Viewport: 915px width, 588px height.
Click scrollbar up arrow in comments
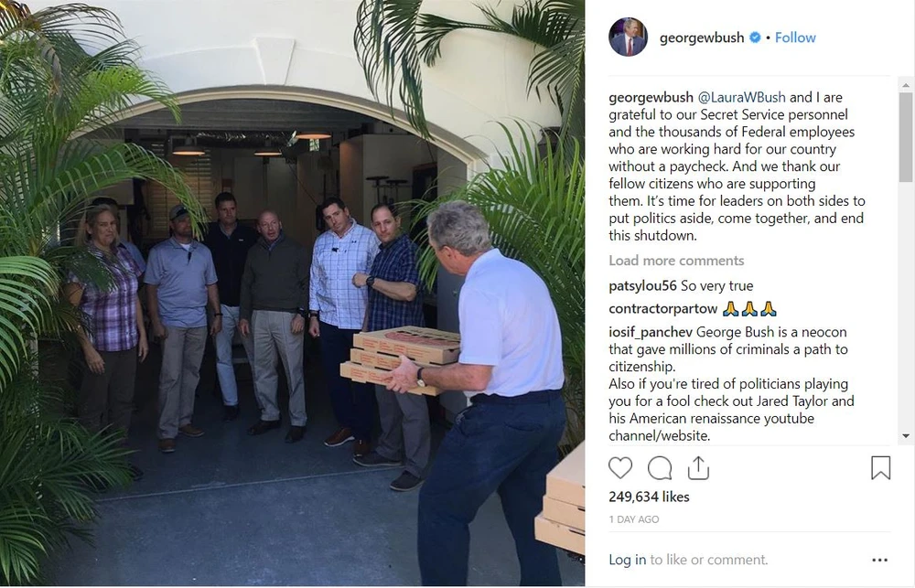point(906,85)
